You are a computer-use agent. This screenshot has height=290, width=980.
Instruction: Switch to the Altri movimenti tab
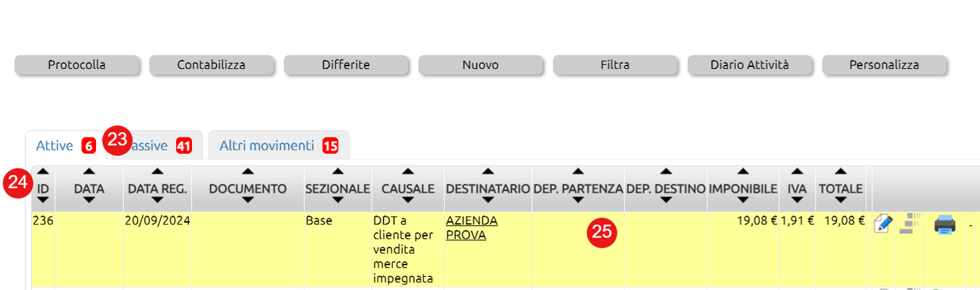click(x=279, y=146)
